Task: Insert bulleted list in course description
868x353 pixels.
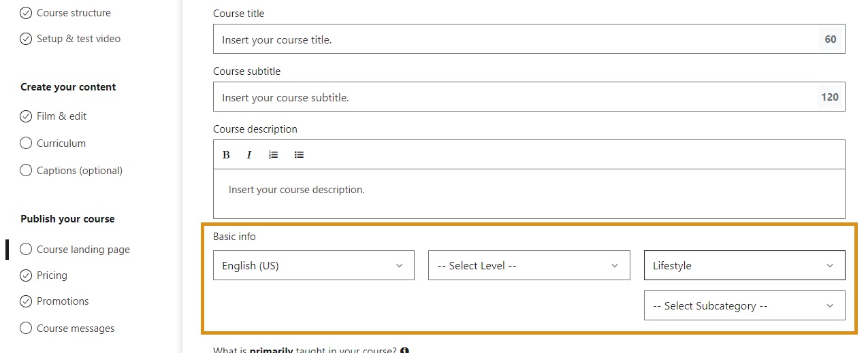Action: coord(299,155)
